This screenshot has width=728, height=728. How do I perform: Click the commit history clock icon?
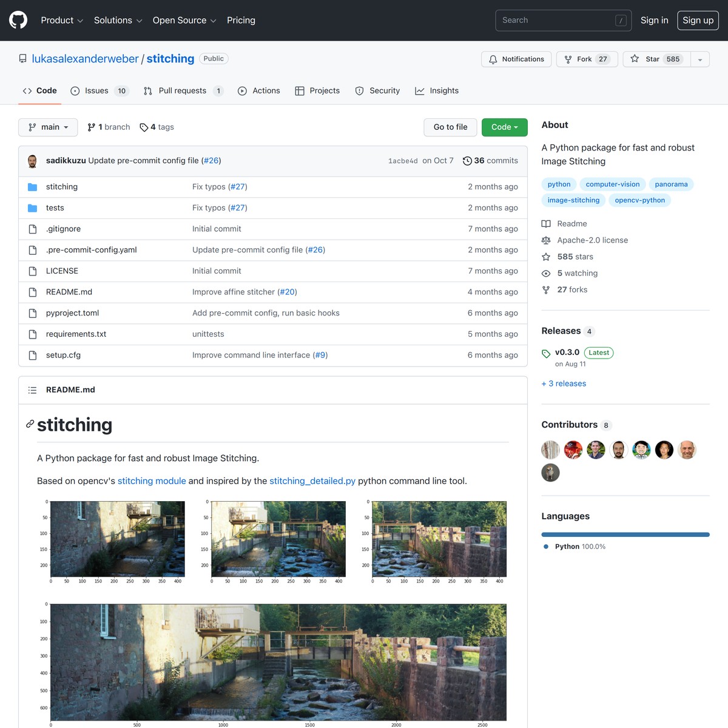coord(467,161)
